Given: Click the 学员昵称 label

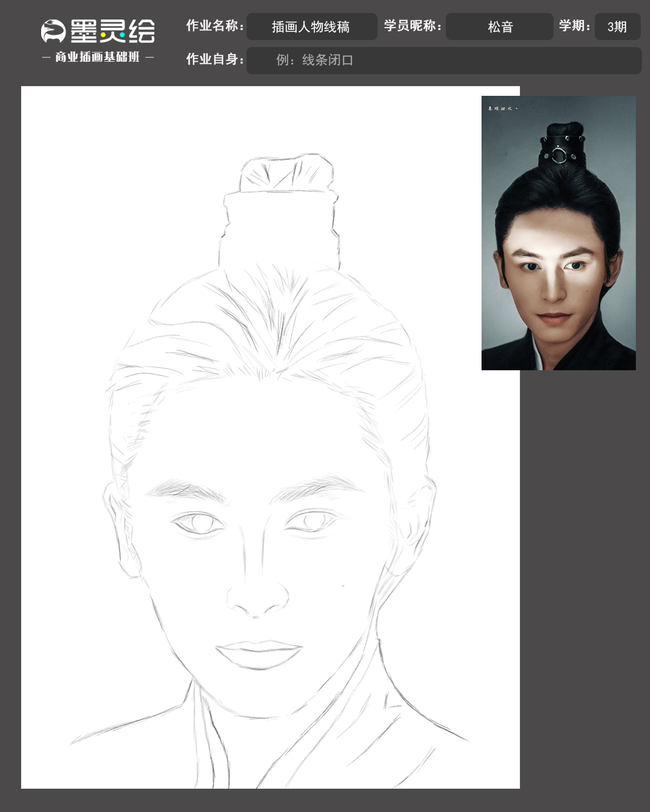Looking at the screenshot, I should tap(413, 26).
